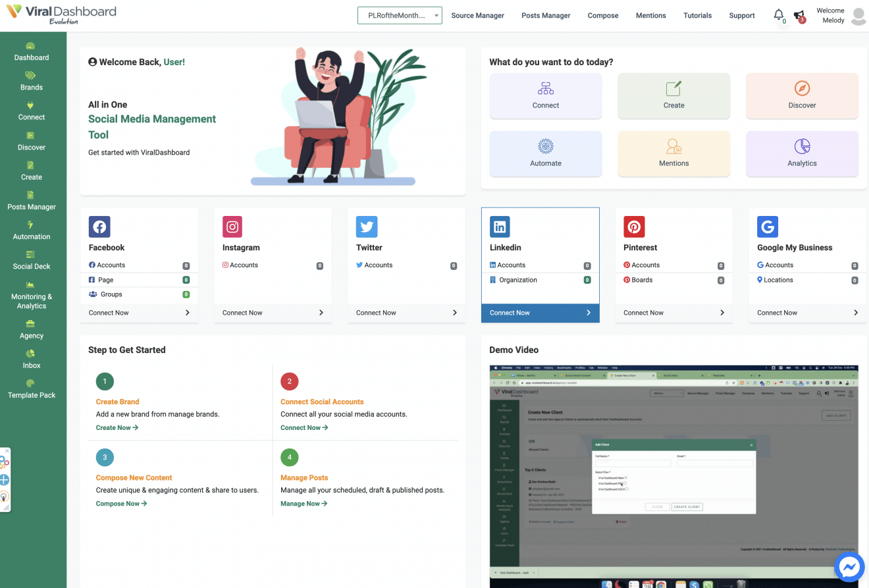Click Connect Now arrow under Instagram
This screenshot has height=588, width=869.
(x=321, y=313)
